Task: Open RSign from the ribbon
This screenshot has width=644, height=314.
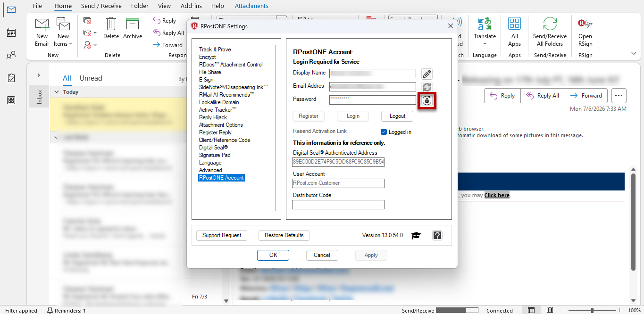Action: 585,32
